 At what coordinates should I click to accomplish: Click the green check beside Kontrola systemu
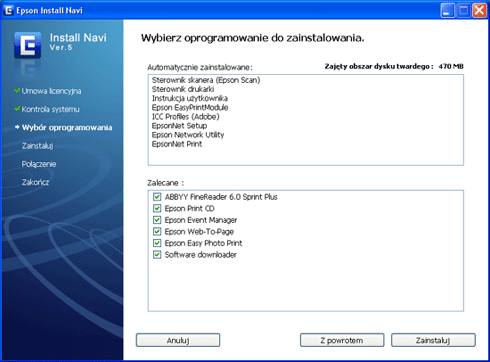pyautogui.click(x=17, y=109)
